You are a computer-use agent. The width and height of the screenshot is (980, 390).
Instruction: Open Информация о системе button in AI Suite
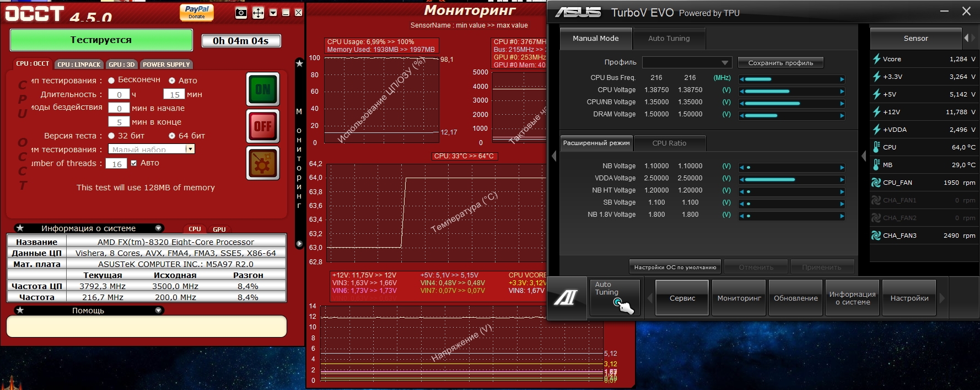[x=853, y=298]
